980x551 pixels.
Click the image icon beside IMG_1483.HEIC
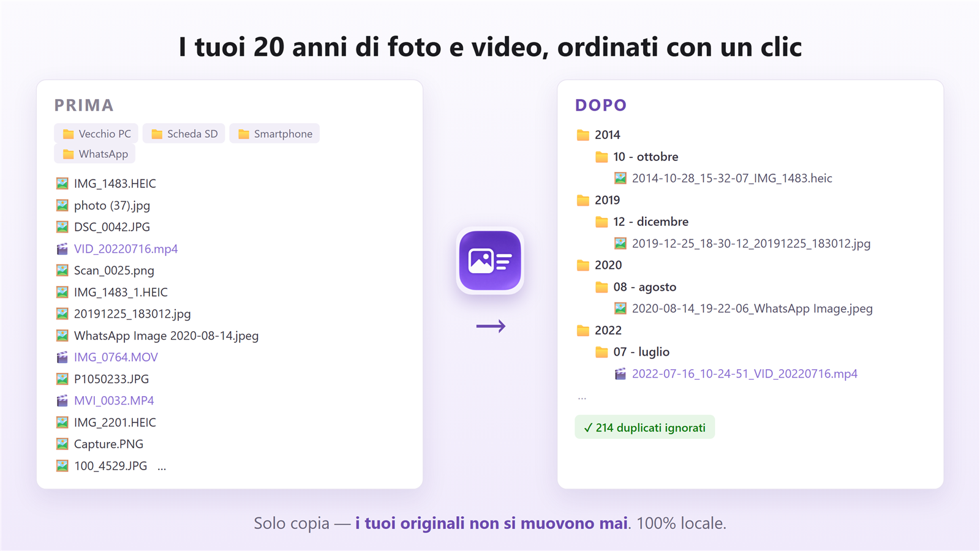(62, 184)
